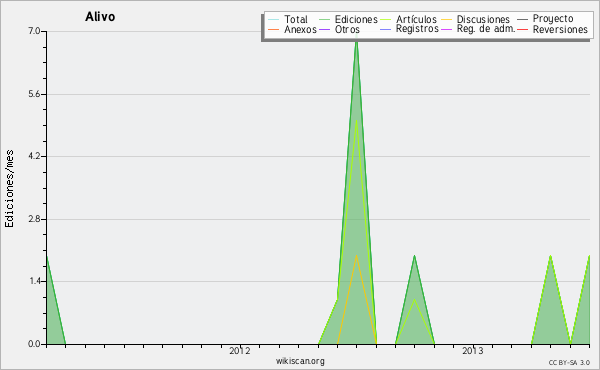The image size is (600, 370).
Task: Click the 7.0 y-axis value
Action: [x=34, y=31]
